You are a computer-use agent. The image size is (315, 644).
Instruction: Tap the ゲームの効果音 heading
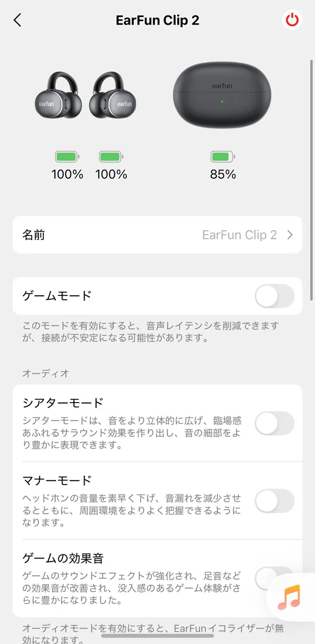click(x=63, y=558)
